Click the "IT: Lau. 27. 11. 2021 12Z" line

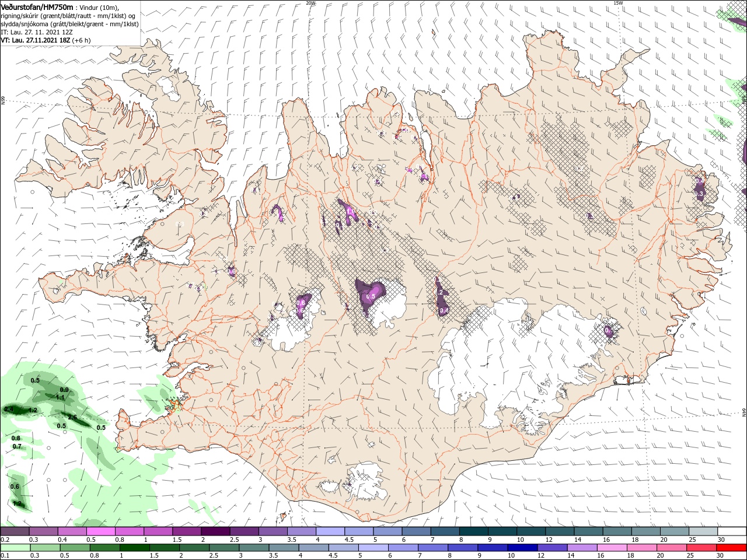click(37, 32)
